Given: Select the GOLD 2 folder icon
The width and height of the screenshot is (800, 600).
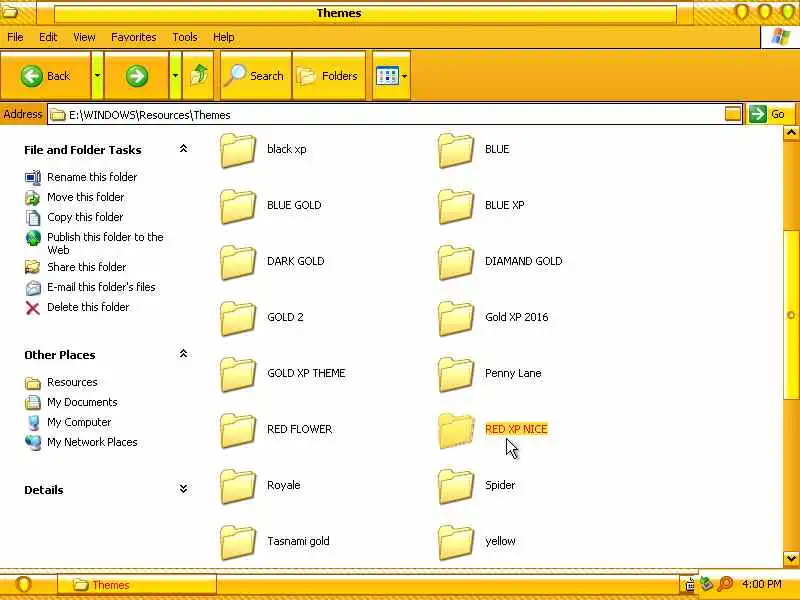Looking at the screenshot, I should [x=238, y=318].
